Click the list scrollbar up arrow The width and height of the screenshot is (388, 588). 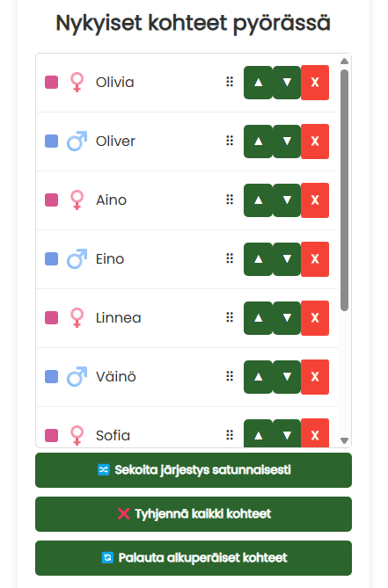[x=345, y=62]
